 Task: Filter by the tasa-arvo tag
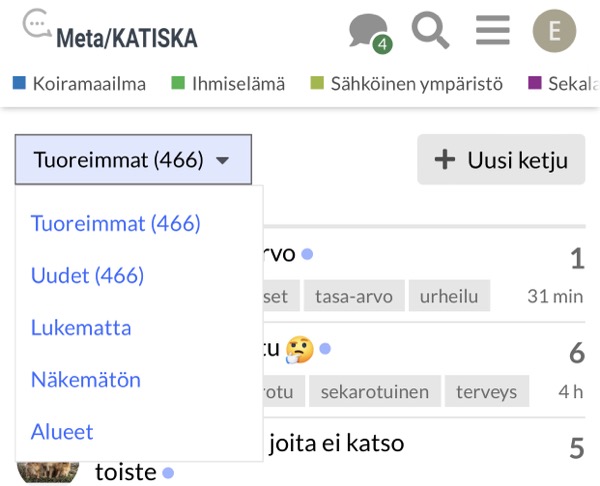pos(353,296)
